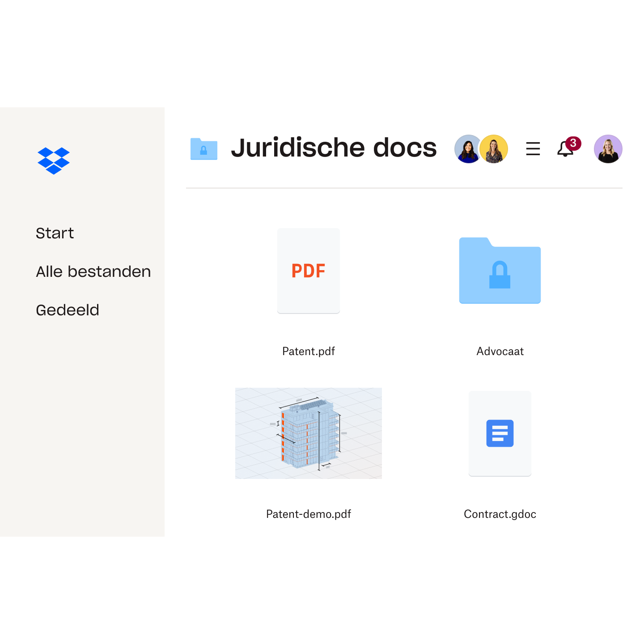This screenshot has height=644, width=644.
Task: Click the Patent-demo.pdf file name
Action: (309, 514)
